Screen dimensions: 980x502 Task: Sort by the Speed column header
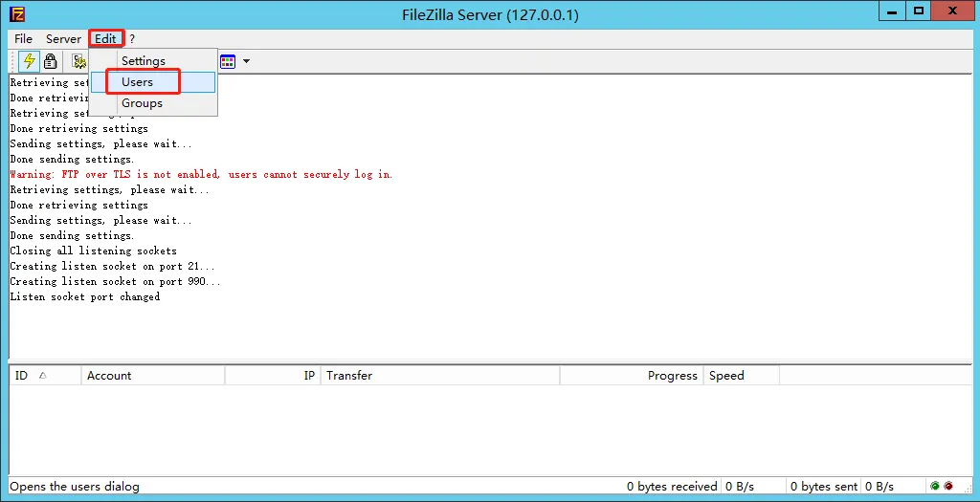click(x=742, y=375)
